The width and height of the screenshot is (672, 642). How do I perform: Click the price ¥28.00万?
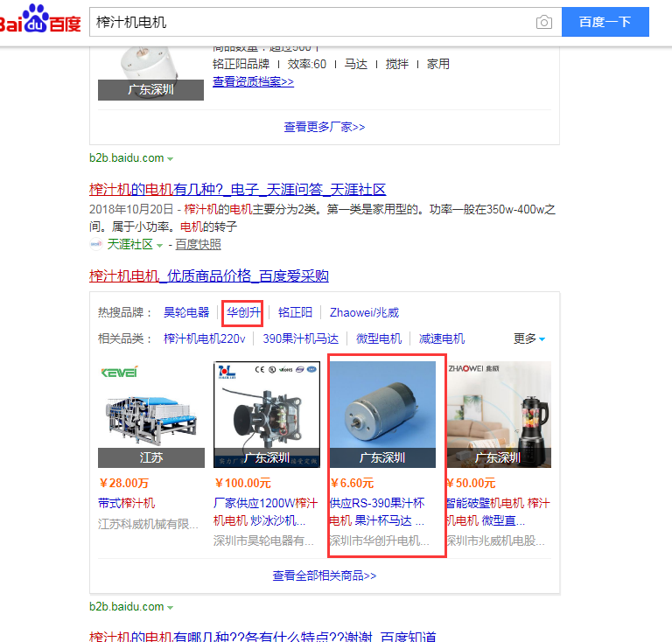pos(124,483)
